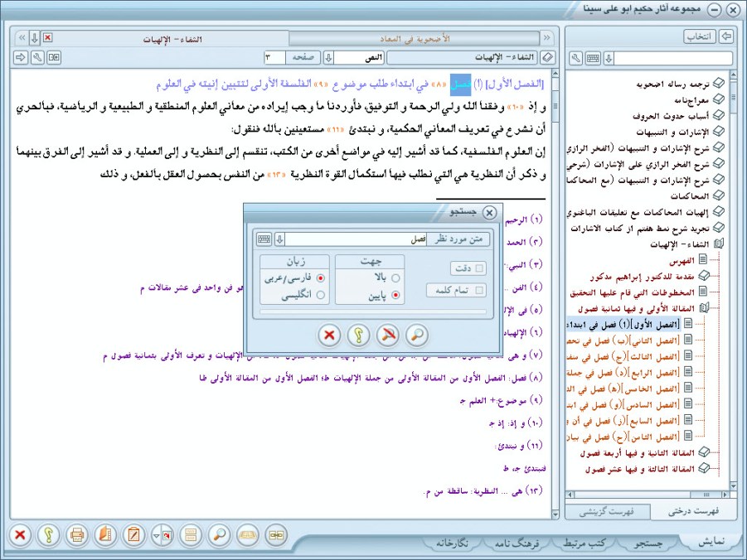Viewport: 747px width, 560px height.
Task: Expand المقالة الثانية tree node
Action: [x=702, y=452]
